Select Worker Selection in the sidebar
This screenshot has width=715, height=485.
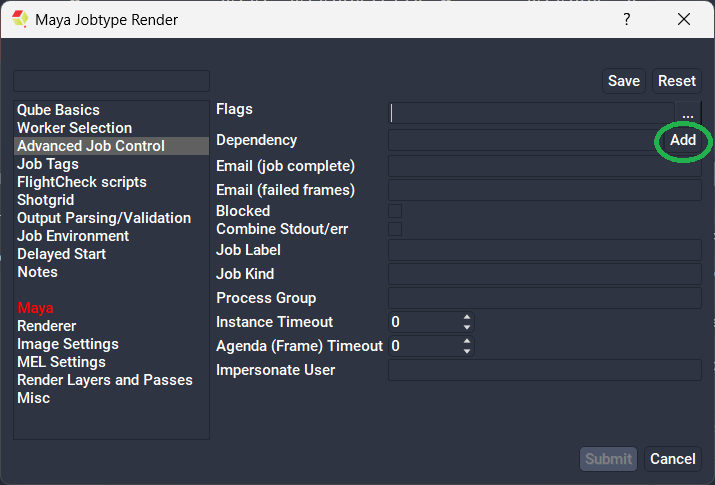[x=74, y=128]
